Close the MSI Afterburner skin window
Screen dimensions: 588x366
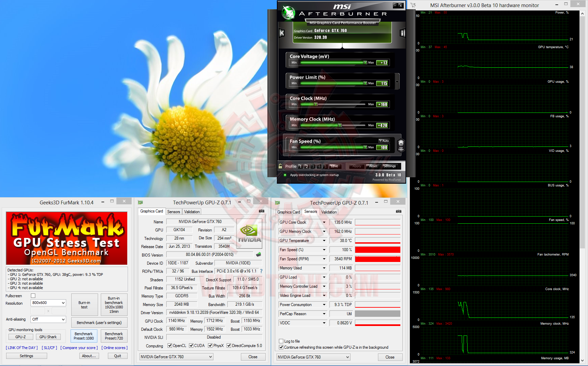[x=401, y=5]
